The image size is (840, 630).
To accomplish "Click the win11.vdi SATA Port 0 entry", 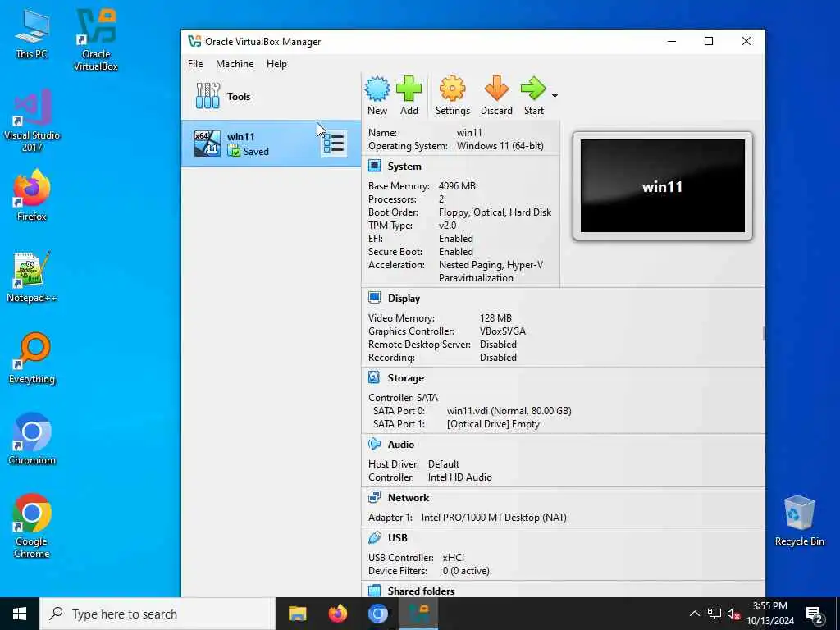I will pyautogui.click(x=509, y=411).
